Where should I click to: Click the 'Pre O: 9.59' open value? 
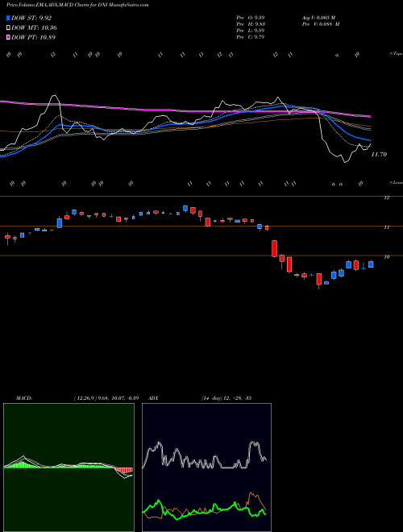[x=251, y=17]
